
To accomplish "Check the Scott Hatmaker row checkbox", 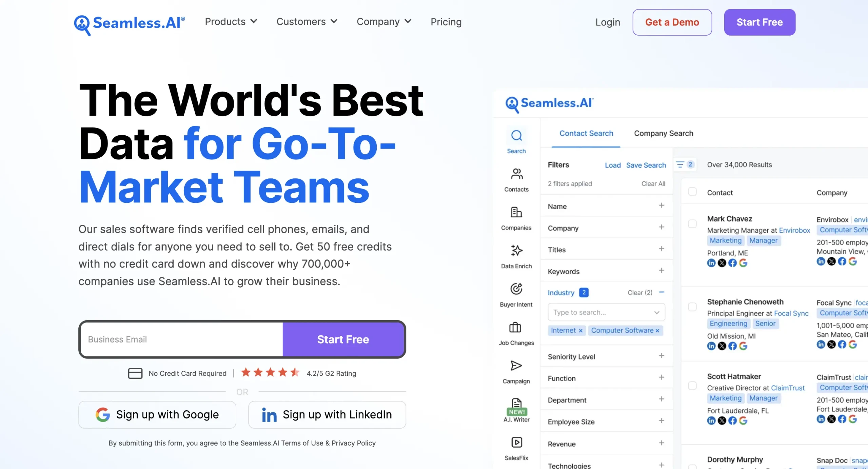I will [x=692, y=386].
